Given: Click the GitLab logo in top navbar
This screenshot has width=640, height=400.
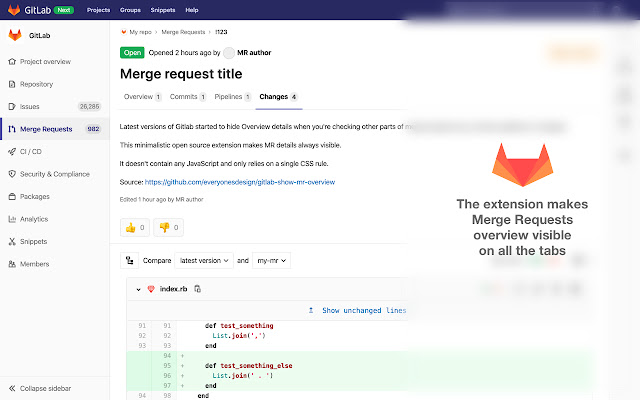Looking at the screenshot, I should point(14,10).
